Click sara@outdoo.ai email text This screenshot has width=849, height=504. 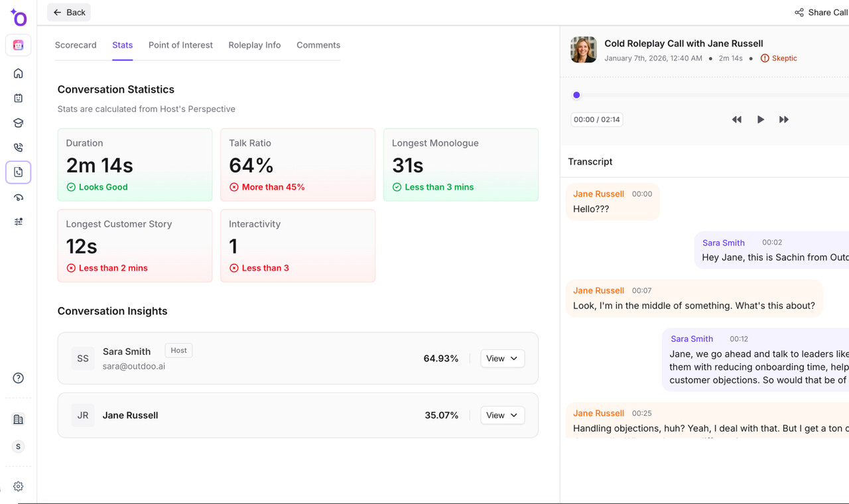(x=134, y=367)
